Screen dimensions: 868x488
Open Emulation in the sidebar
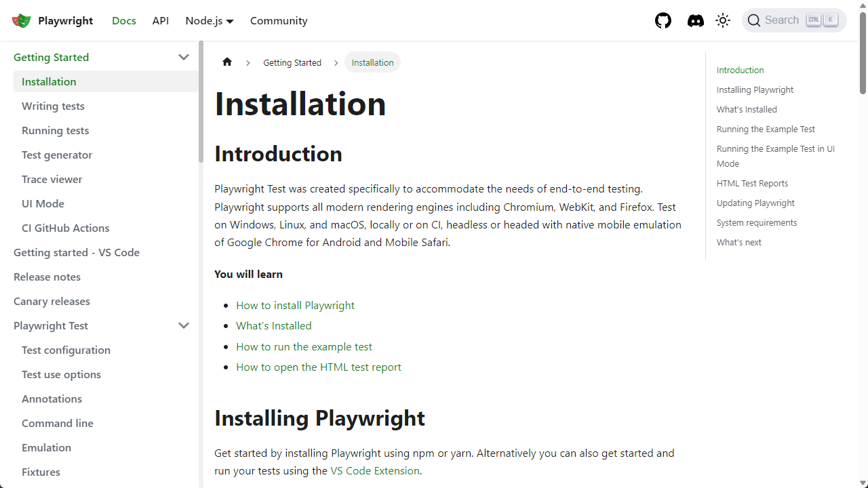(106, 447)
